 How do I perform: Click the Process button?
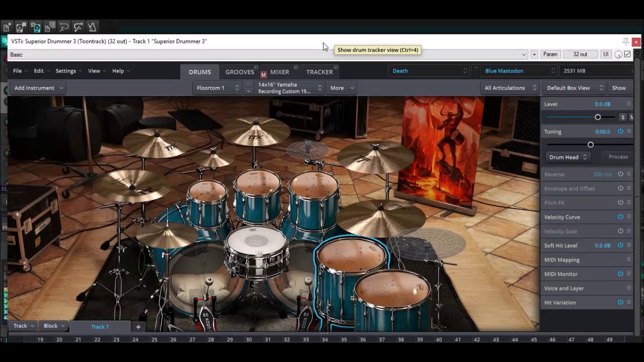[x=618, y=157]
